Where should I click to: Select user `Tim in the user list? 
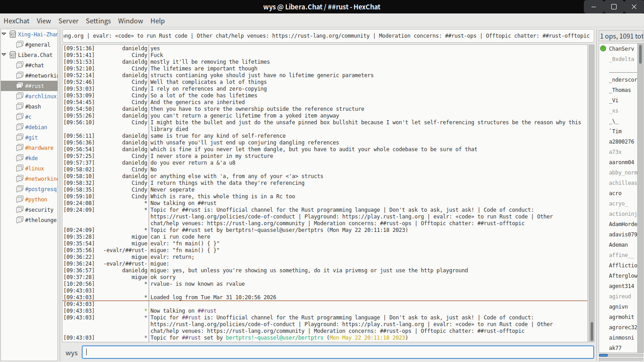(615, 131)
